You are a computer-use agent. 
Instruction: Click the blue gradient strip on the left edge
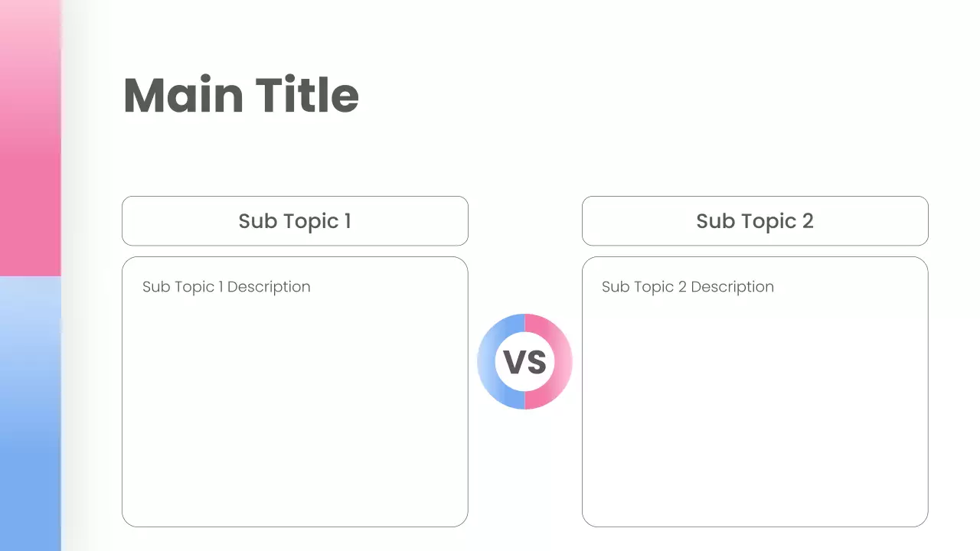[x=30, y=413]
